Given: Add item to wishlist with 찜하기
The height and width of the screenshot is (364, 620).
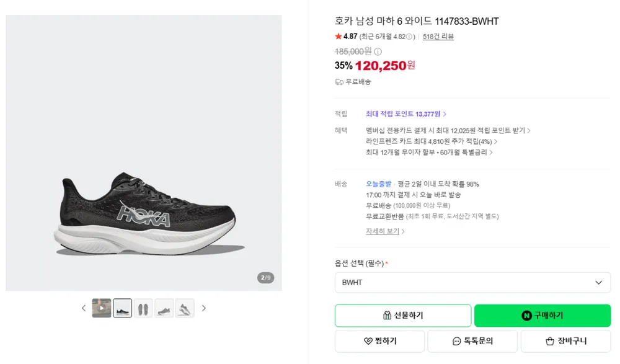Looking at the screenshot, I should 379,341.
